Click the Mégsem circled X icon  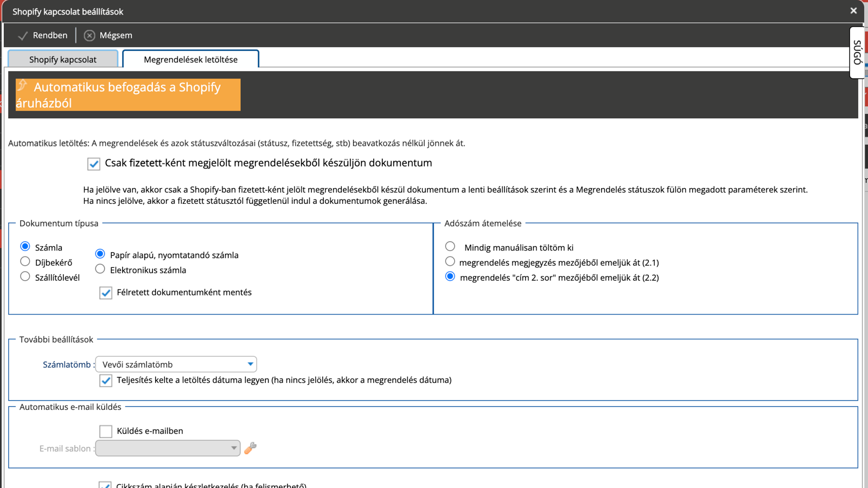tap(90, 35)
